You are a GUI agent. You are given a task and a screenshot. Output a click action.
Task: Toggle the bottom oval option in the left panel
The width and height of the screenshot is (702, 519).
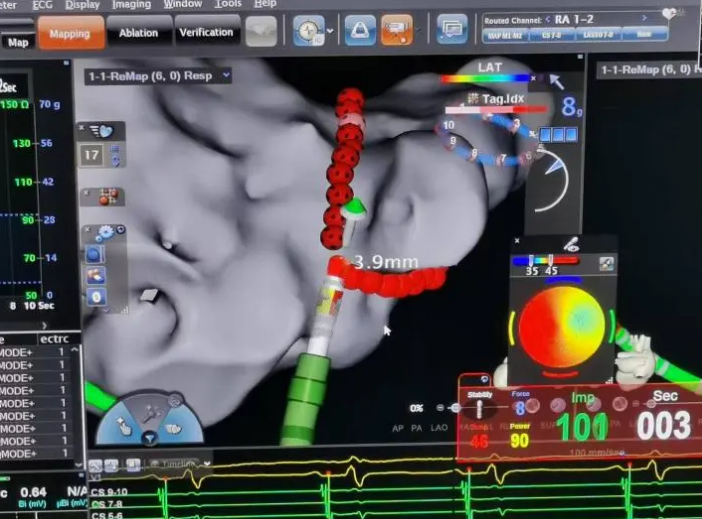(x=95, y=296)
